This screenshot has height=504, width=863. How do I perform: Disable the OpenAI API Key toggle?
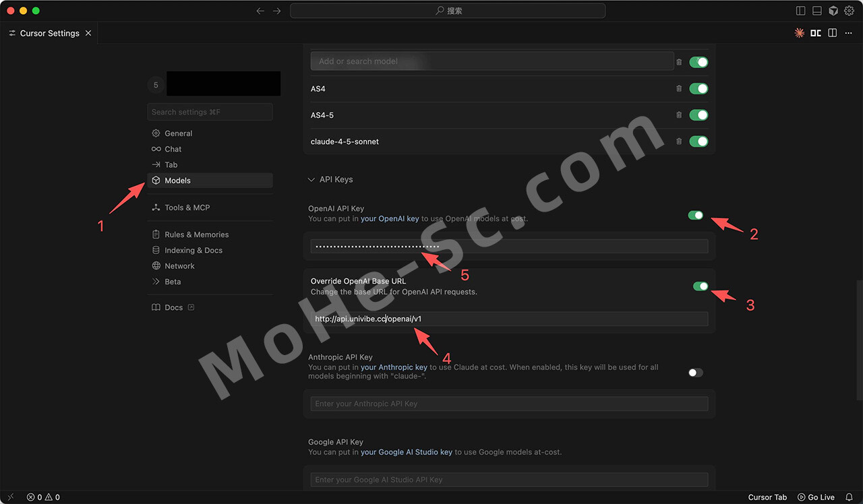pyautogui.click(x=695, y=215)
